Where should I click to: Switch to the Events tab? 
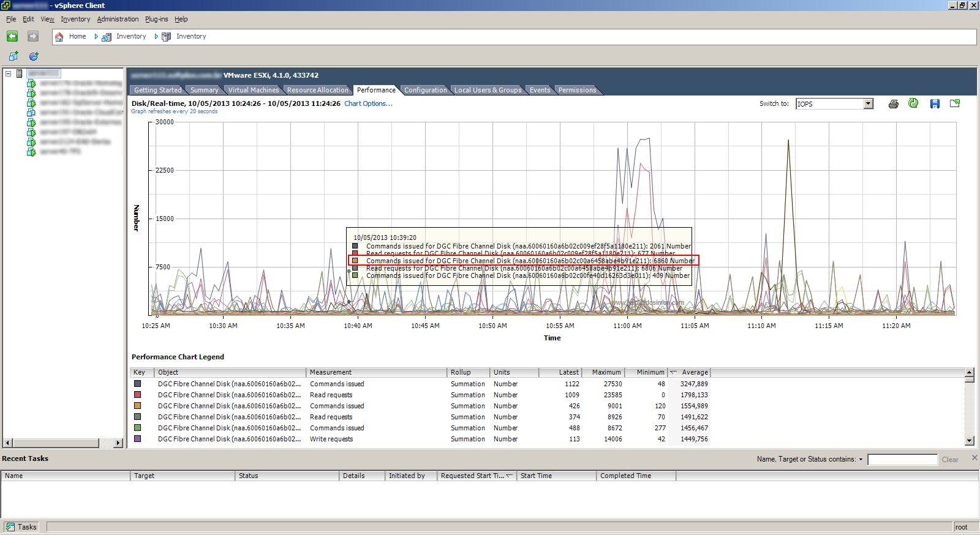pyautogui.click(x=540, y=90)
